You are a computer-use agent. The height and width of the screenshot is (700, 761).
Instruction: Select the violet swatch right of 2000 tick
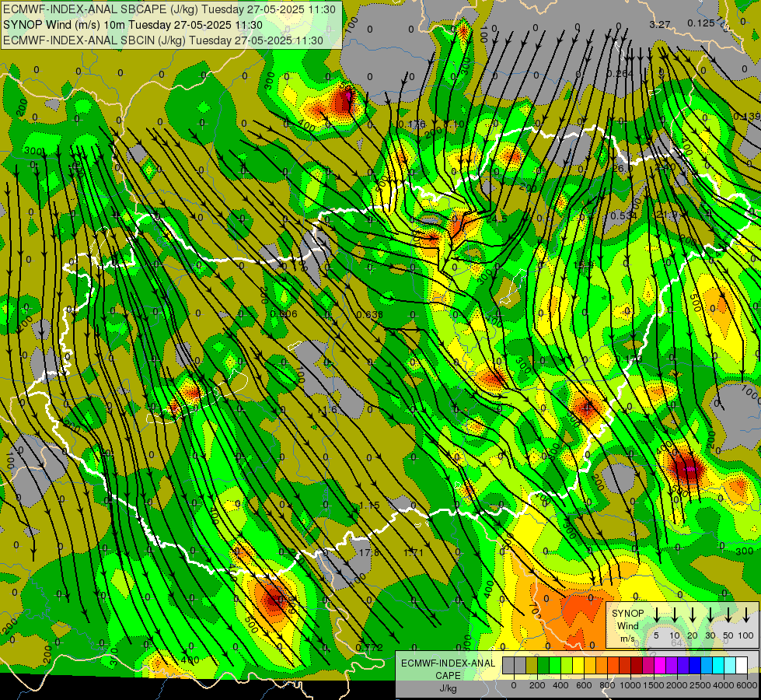point(684,666)
